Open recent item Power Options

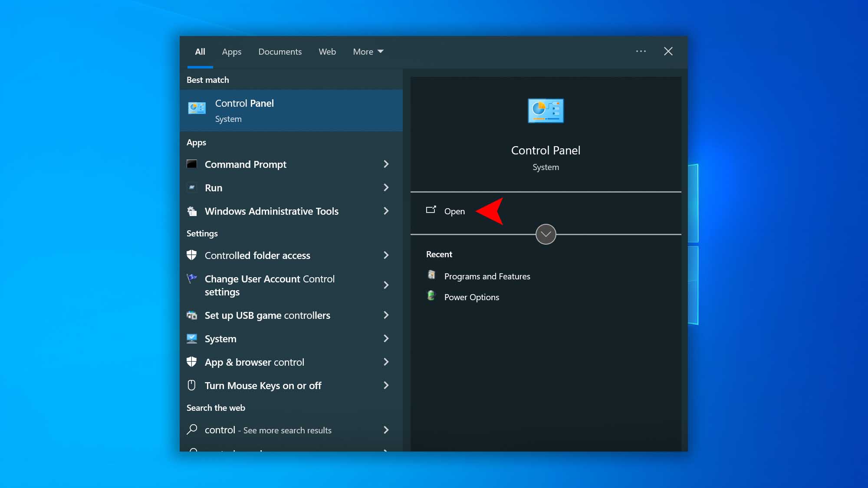[x=471, y=297]
